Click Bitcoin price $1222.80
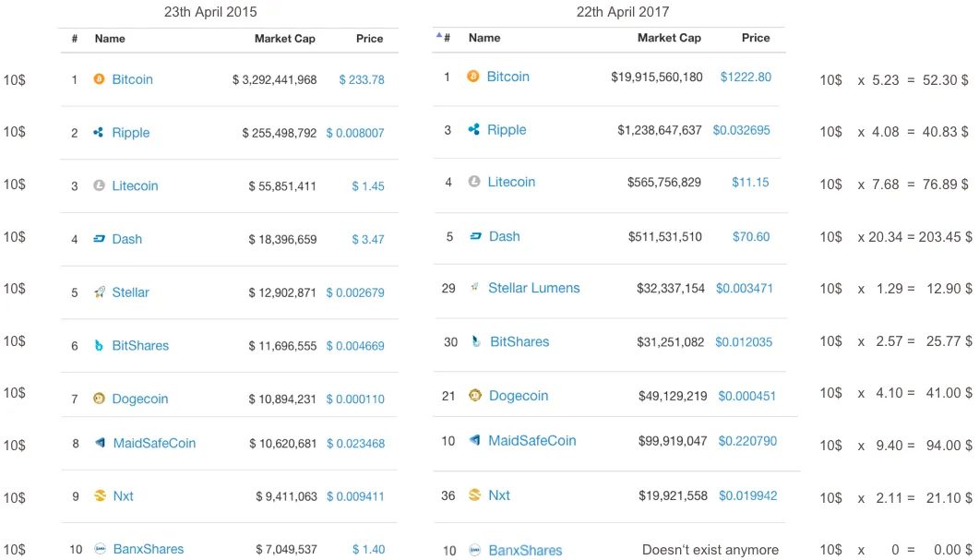The image size is (979, 560). tap(746, 77)
